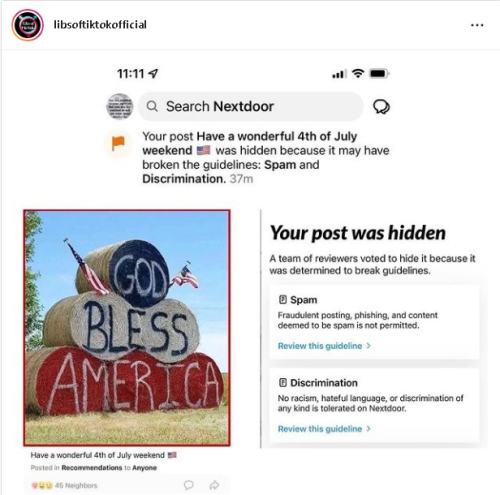Click the comment bubble under the post
This screenshot has width=500, height=495.
(189, 485)
